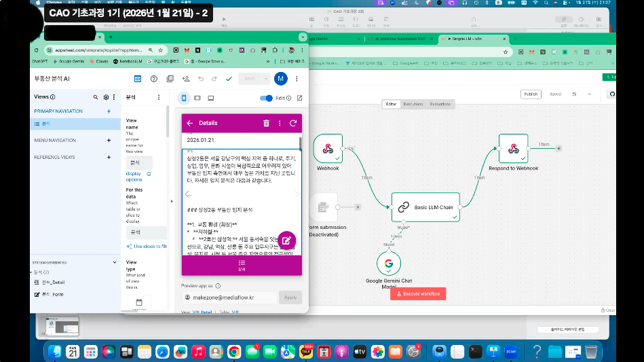Image resolution: width=644 pixels, height=362 pixels.
Task: Open the AppSheet help question mark icon
Action: point(153,79)
